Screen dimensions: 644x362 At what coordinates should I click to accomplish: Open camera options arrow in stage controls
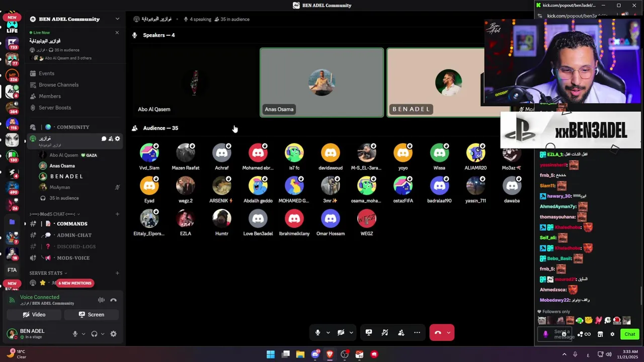[x=351, y=332]
